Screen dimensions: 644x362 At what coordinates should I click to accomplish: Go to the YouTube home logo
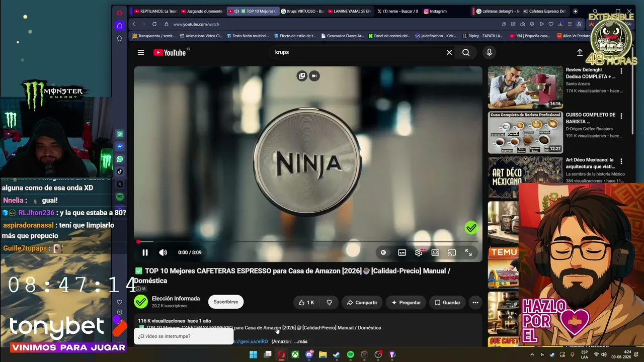pos(170,52)
